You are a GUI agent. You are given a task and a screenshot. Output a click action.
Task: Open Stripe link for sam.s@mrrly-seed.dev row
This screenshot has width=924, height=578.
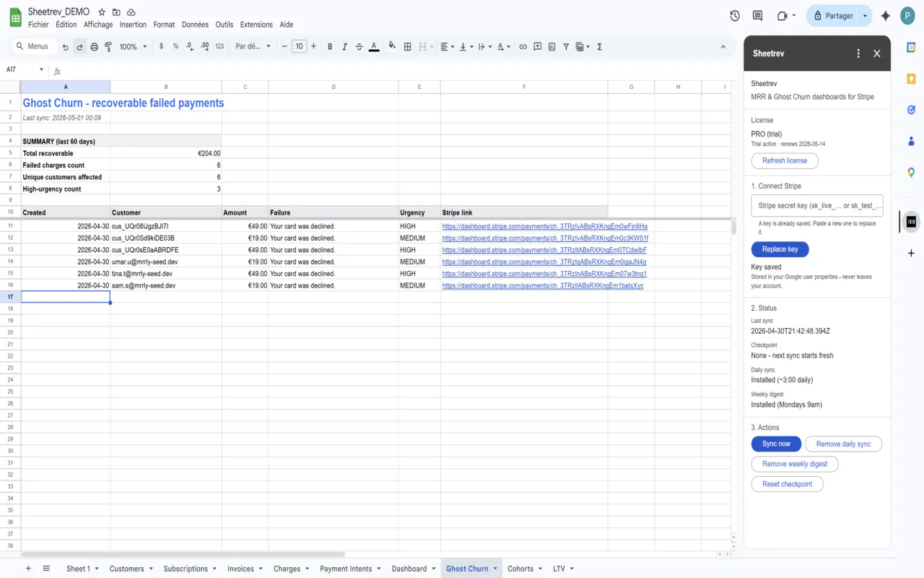543,285
